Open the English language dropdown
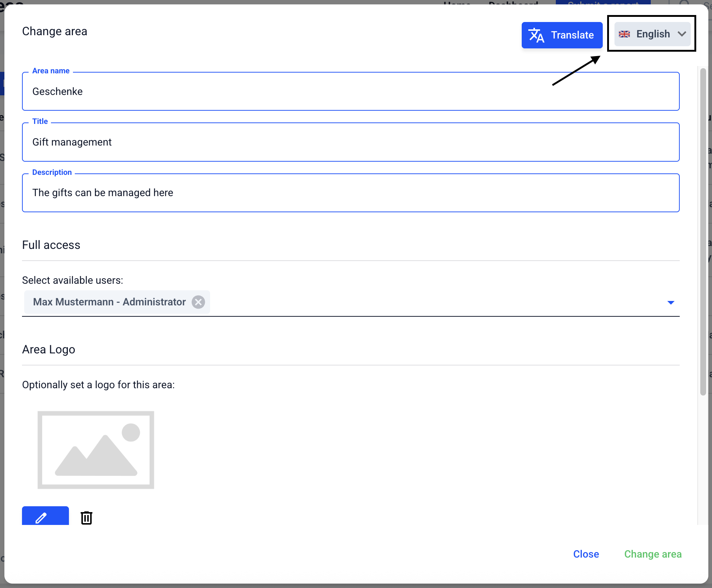This screenshot has width=712, height=588. (652, 34)
